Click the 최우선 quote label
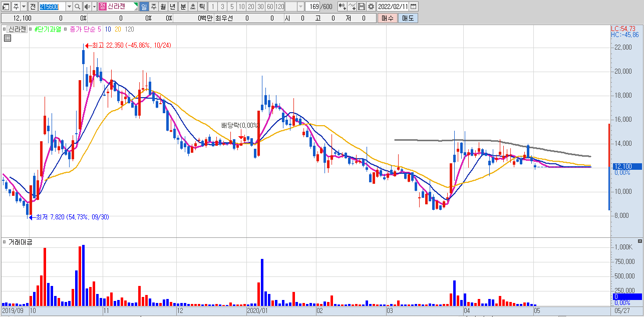This screenshot has height=317, width=644. (225, 18)
